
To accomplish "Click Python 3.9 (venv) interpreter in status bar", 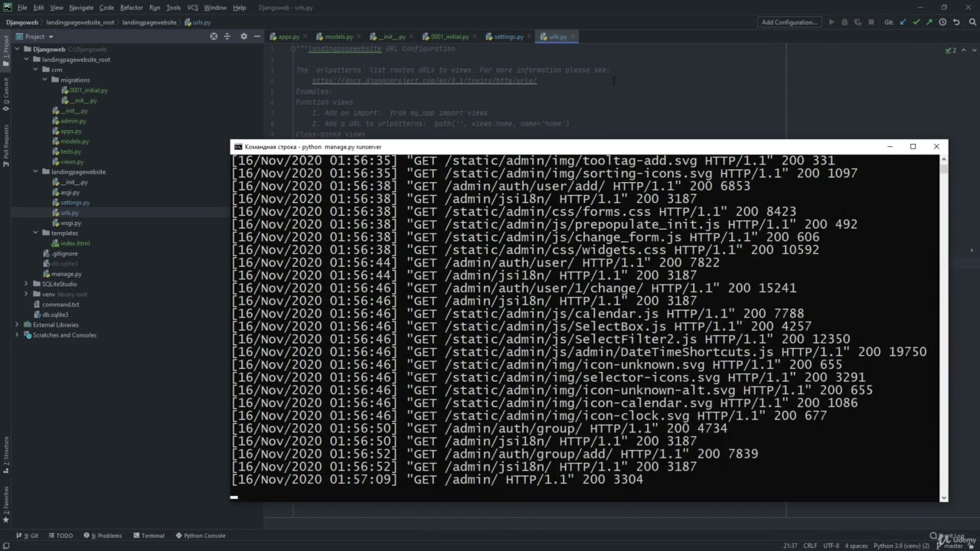I will [x=901, y=546].
